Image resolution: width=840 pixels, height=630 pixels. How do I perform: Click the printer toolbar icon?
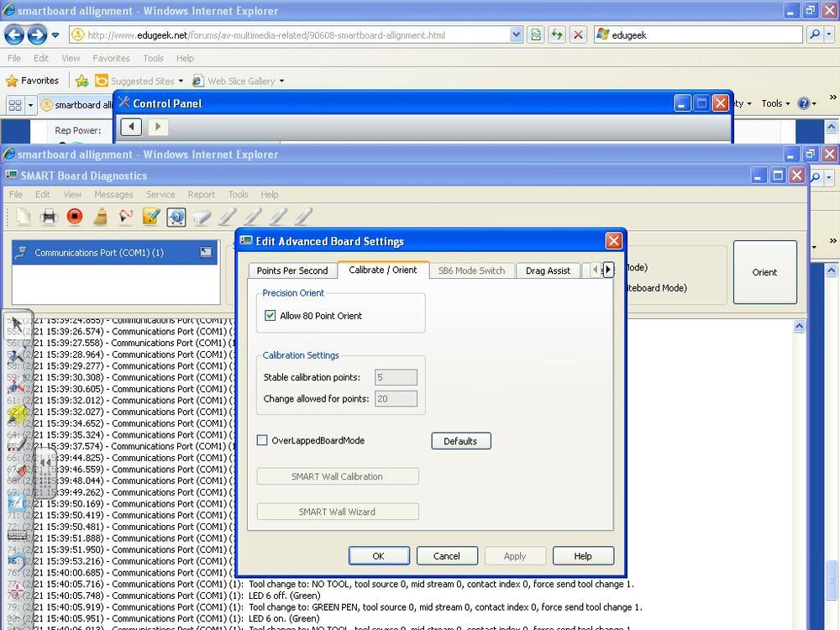pyautogui.click(x=49, y=217)
